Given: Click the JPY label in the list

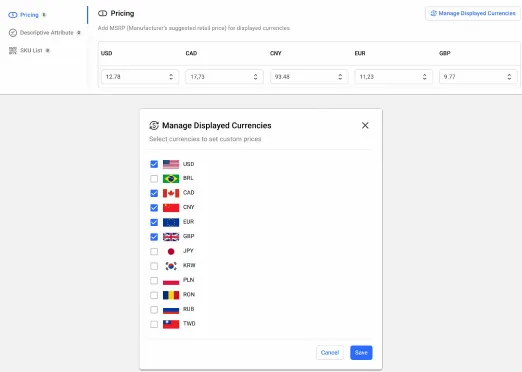Looking at the screenshot, I should coord(188,251).
